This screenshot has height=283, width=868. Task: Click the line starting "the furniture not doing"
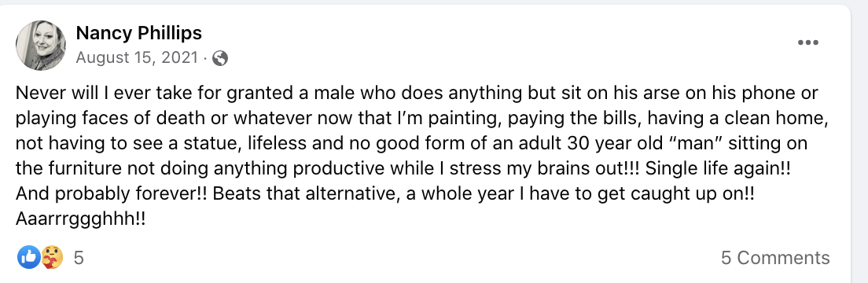point(403,169)
